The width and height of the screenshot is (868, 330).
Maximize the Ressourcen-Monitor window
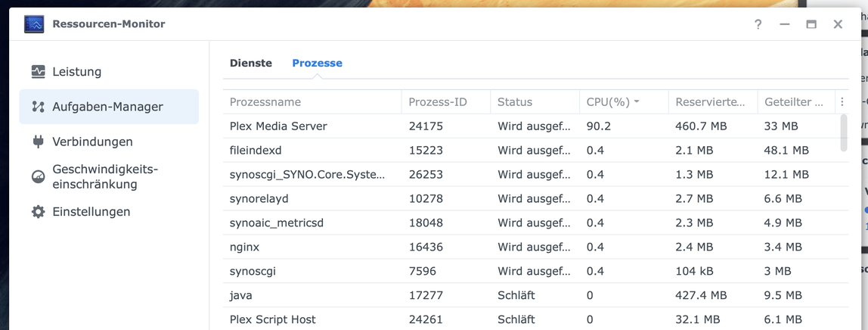coord(811,24)
